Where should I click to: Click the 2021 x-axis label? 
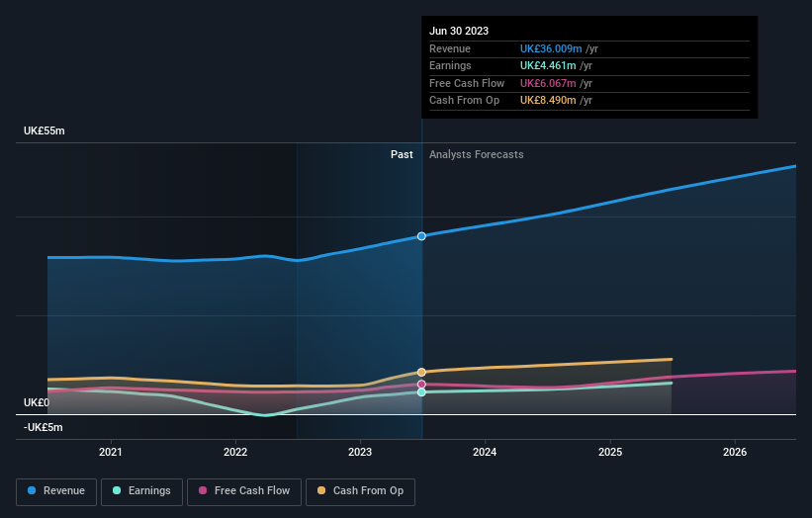[x=111, y=452]
